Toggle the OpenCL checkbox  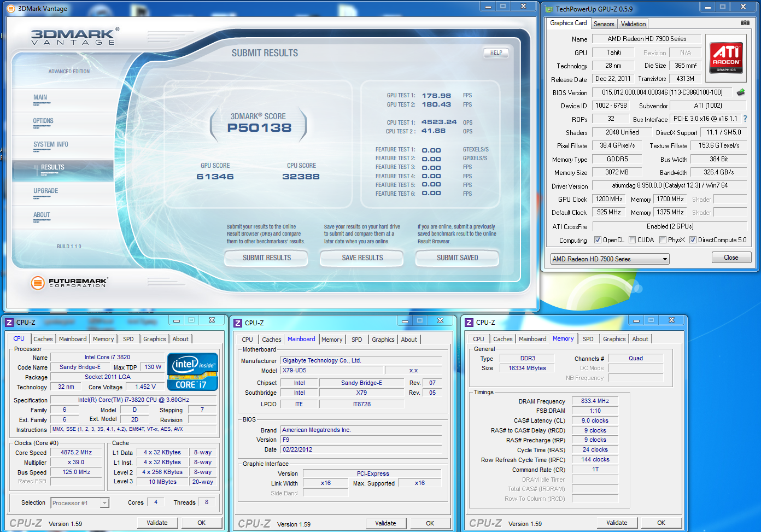pyautogui.click(x=598, y=240)
